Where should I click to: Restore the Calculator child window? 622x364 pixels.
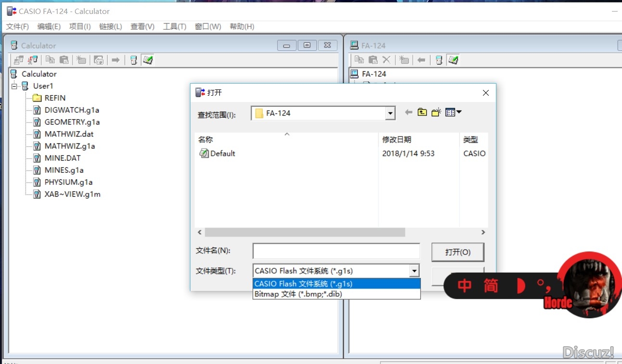[307, 45]
